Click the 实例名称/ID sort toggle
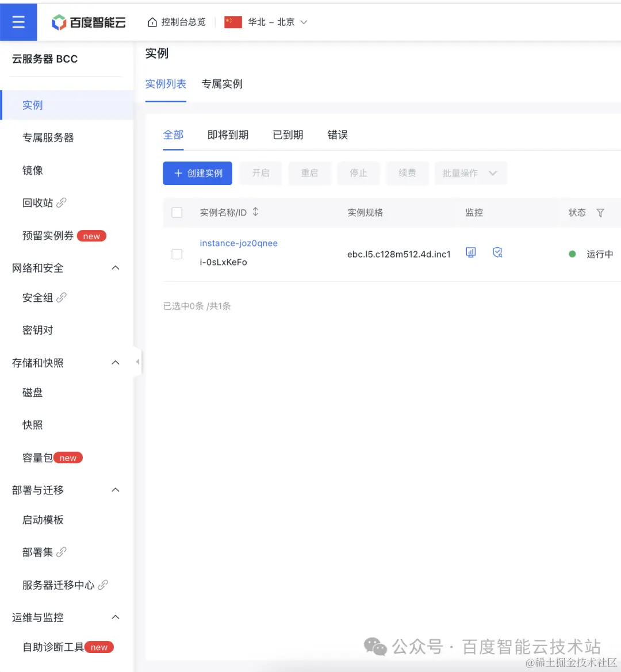 click(255, 212)
